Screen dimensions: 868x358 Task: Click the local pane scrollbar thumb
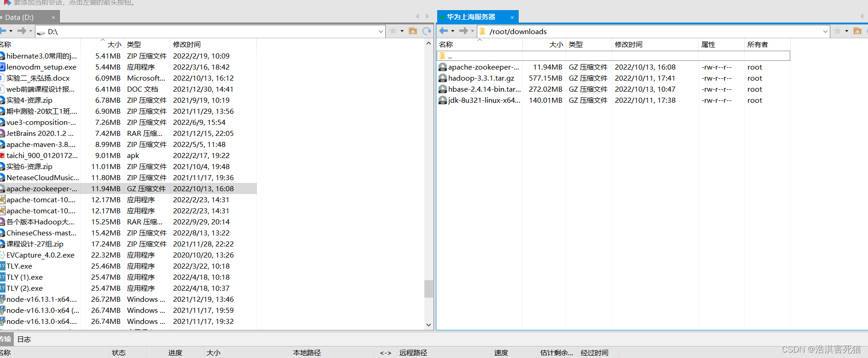point(428,289)
